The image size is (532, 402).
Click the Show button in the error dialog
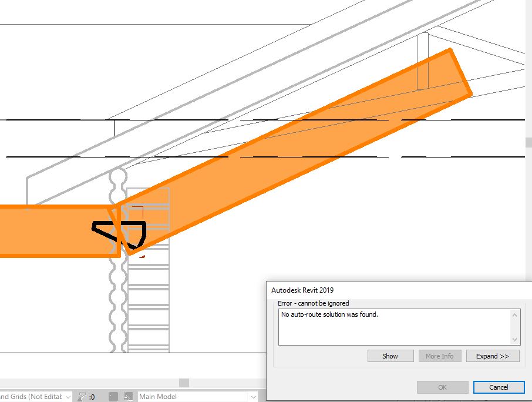pos(390,356)
